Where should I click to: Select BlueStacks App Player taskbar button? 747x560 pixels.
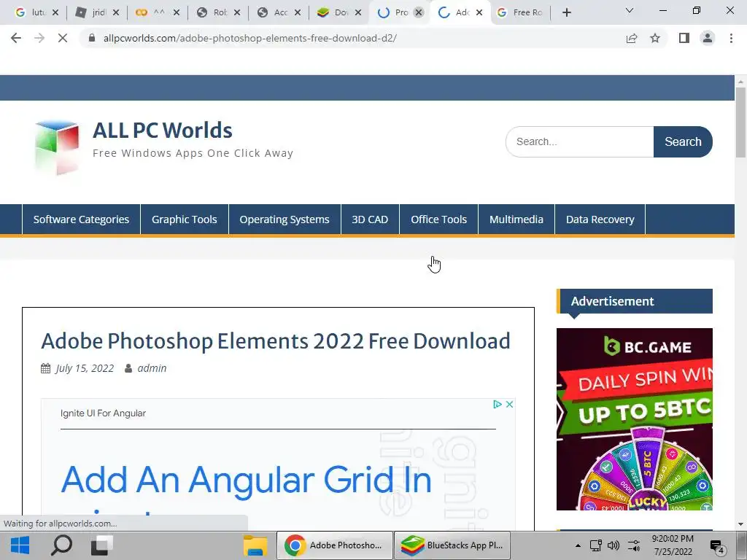coord(452,545)
